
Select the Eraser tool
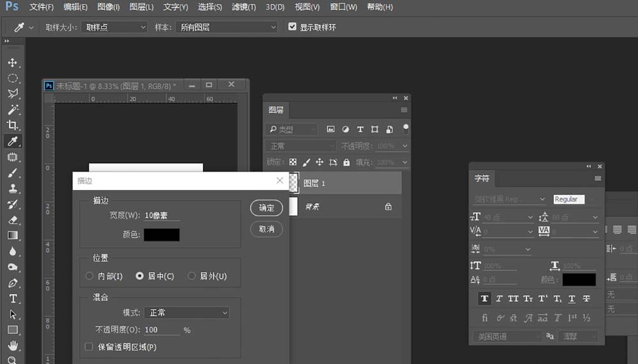(13, 220)
